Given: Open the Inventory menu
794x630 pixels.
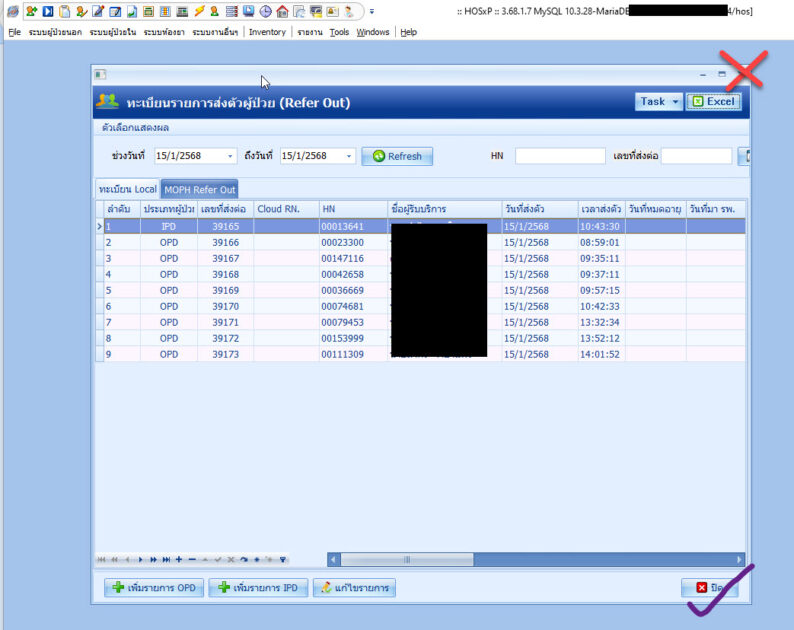Looking at the screenshot, I should [267, 32].
